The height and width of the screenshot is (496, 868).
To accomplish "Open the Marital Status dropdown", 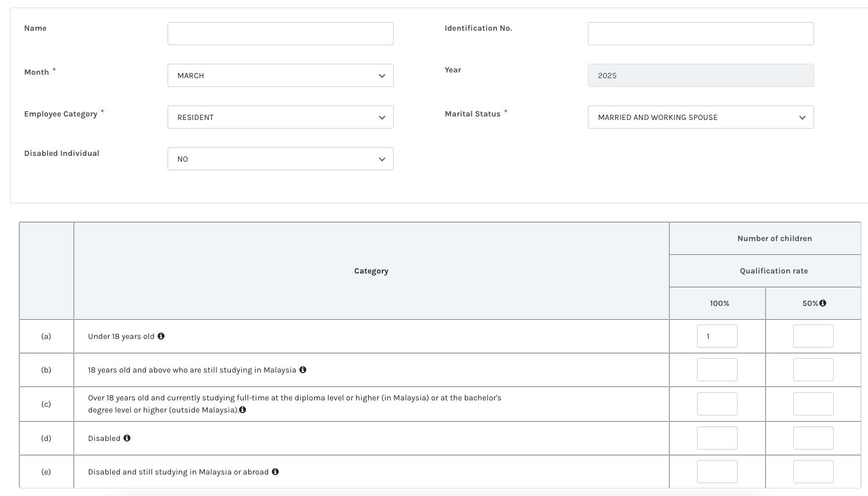I will coord(701,117).
